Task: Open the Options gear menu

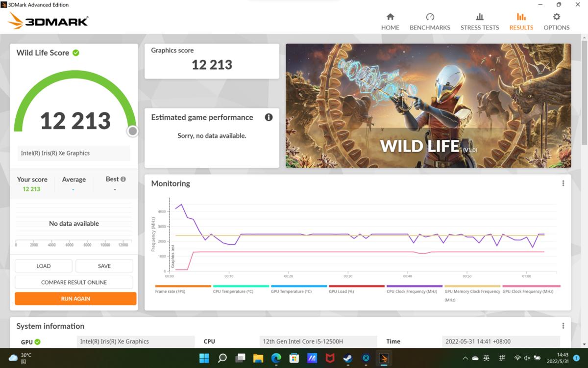Action: click(x=556, y=22)
